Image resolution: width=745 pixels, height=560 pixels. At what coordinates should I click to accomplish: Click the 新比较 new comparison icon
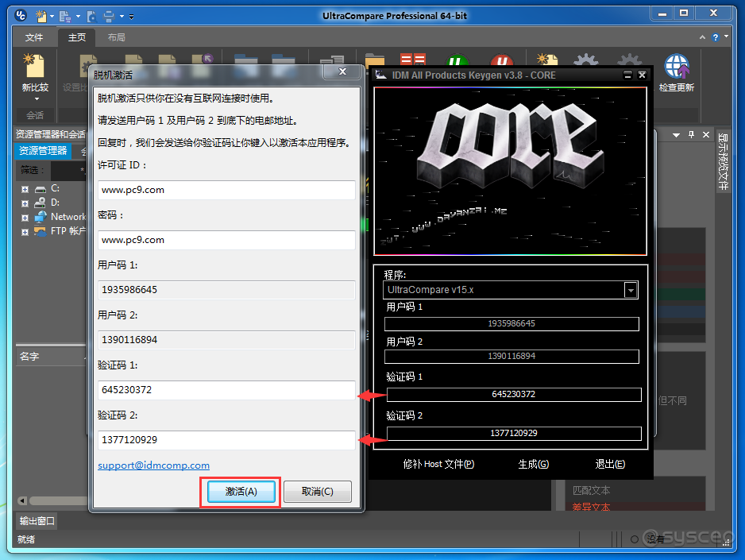(x=35, y=66)
